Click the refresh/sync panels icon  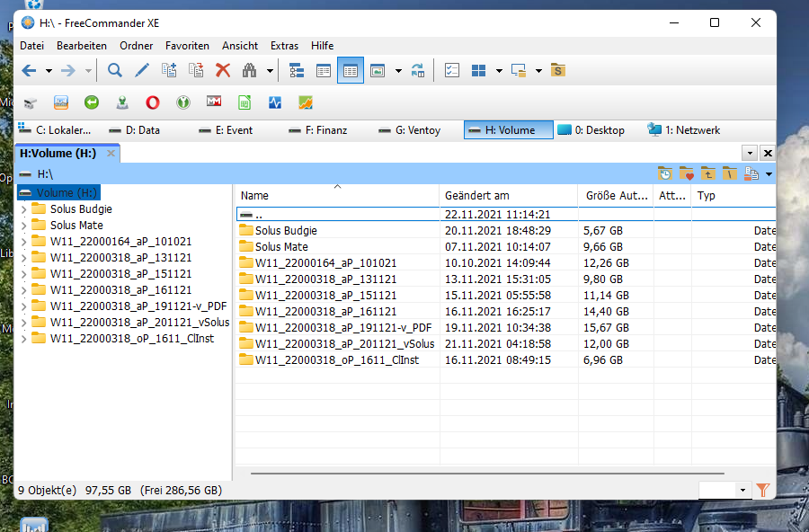click(418, 70)
